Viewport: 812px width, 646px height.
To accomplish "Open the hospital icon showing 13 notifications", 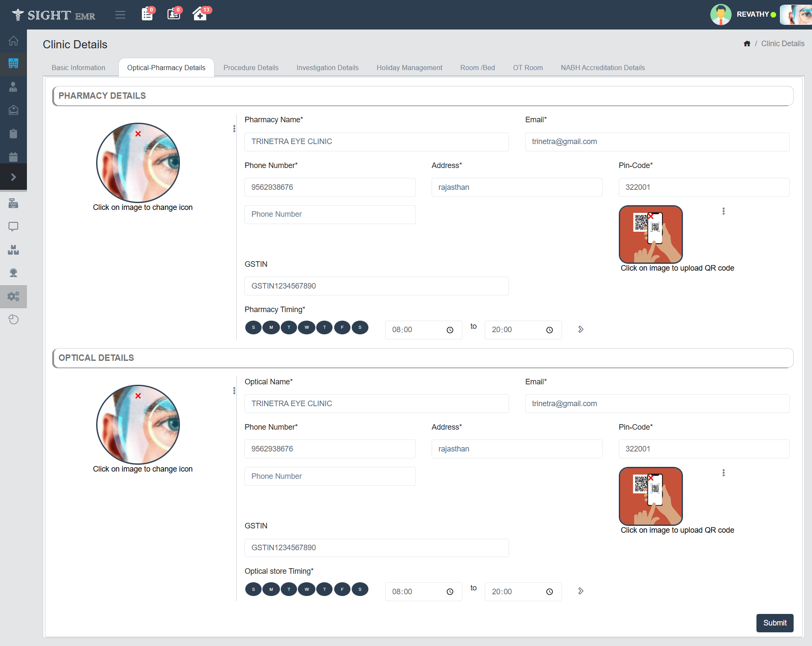I will [x=200, y=14].
